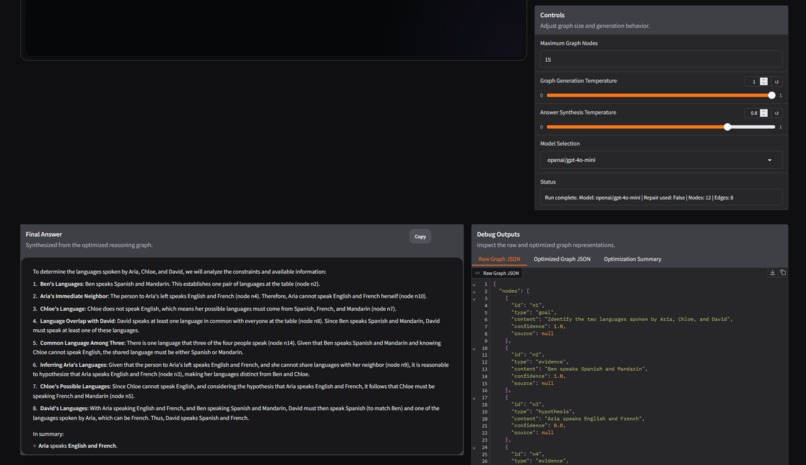
Task: Click Answer Synthesis Temperature number box
Action: [752, 113]
